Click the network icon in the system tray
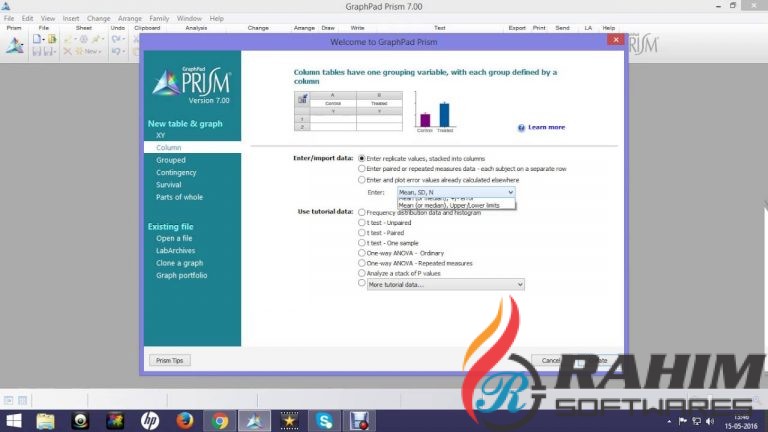The width and height of the screenshot is (768, 432). pyautogui.click(x=696, y=421)
